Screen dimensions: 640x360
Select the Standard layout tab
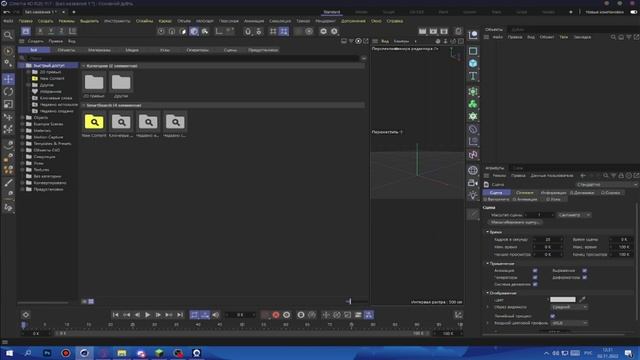pyautogui.click(x=331, y=12)
